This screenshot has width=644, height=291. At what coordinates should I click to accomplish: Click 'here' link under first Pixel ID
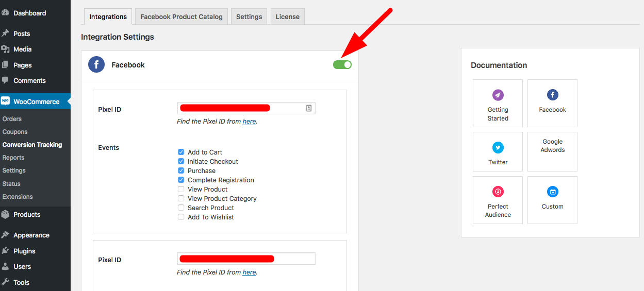pos(249,122)
